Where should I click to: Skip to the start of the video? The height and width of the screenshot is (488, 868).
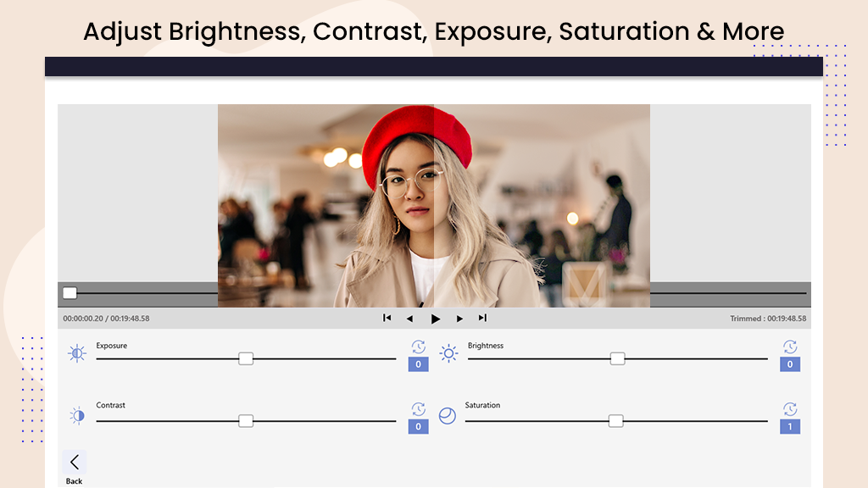(387, 319)
